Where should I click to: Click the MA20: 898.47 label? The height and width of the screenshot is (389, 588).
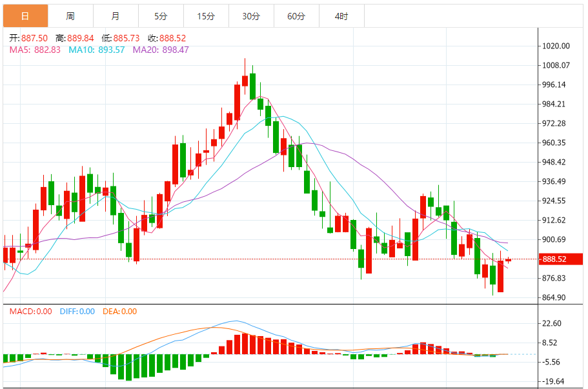tap(161, 50)
